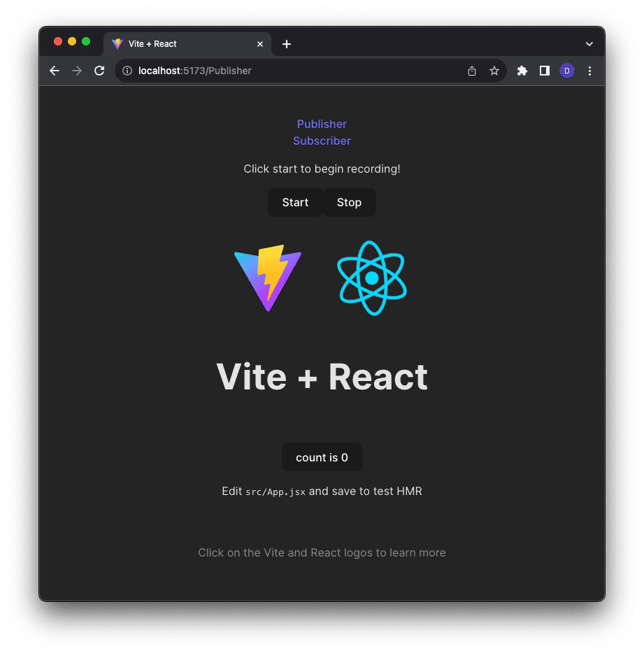644x653 pixels.
Task: Open Chrome three-dot menu
Action: 589,71
